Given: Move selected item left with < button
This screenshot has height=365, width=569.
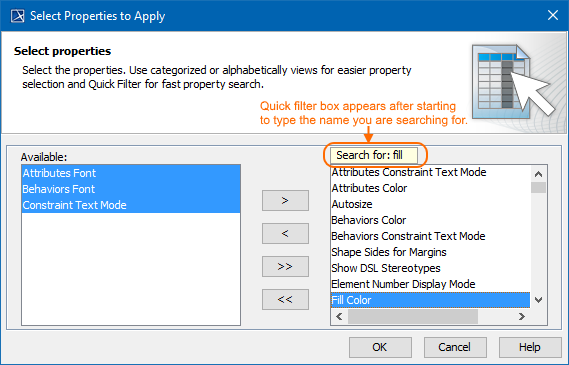Looking at the screenshot, I should coord(285,233).
